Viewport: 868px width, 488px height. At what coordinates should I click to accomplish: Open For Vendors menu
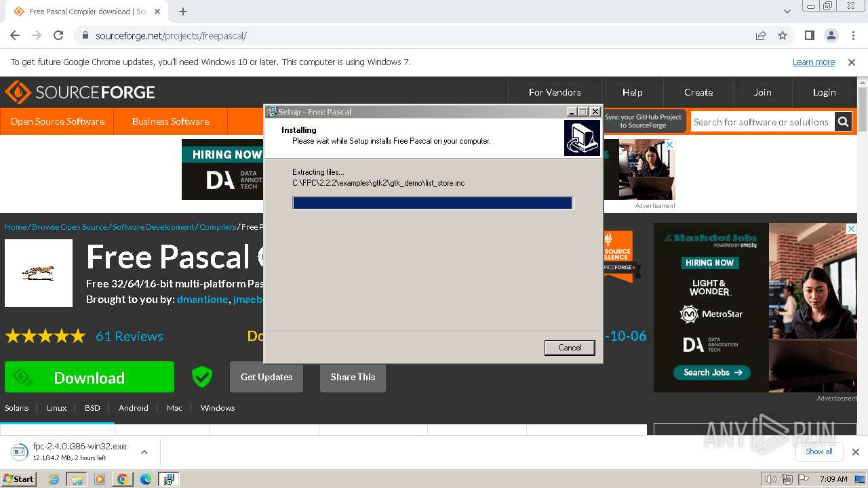555,92
